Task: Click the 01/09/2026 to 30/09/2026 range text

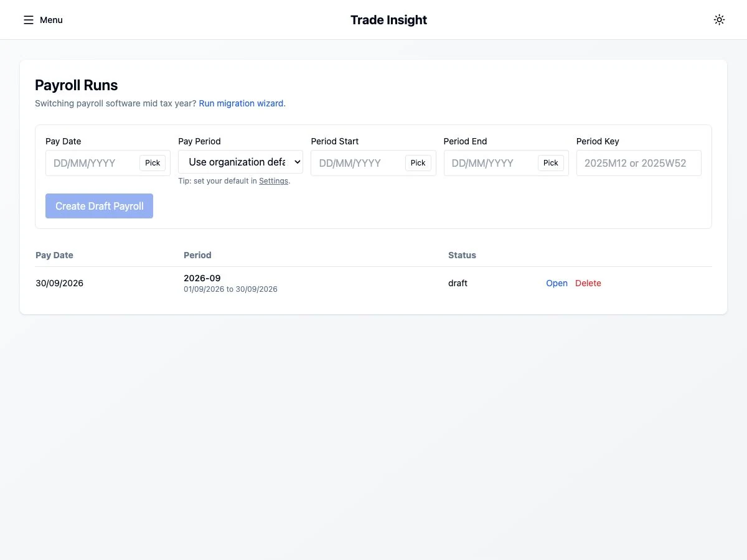Action: pyautogui.click(x=230, y=289)
